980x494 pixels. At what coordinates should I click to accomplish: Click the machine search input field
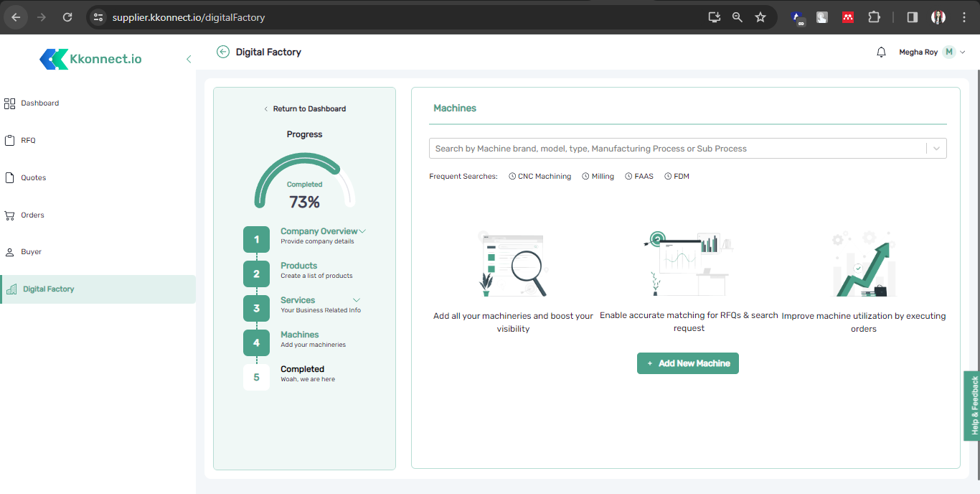[674, 149]
